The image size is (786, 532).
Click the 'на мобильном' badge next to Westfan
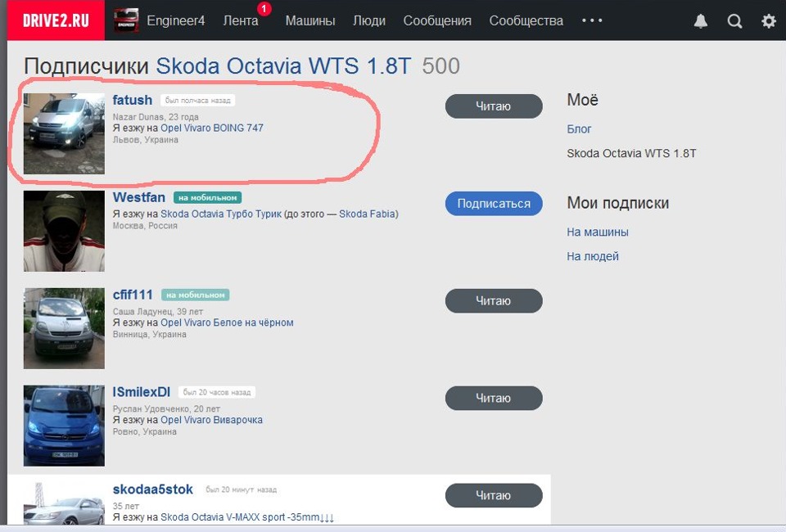pos(207,197)
